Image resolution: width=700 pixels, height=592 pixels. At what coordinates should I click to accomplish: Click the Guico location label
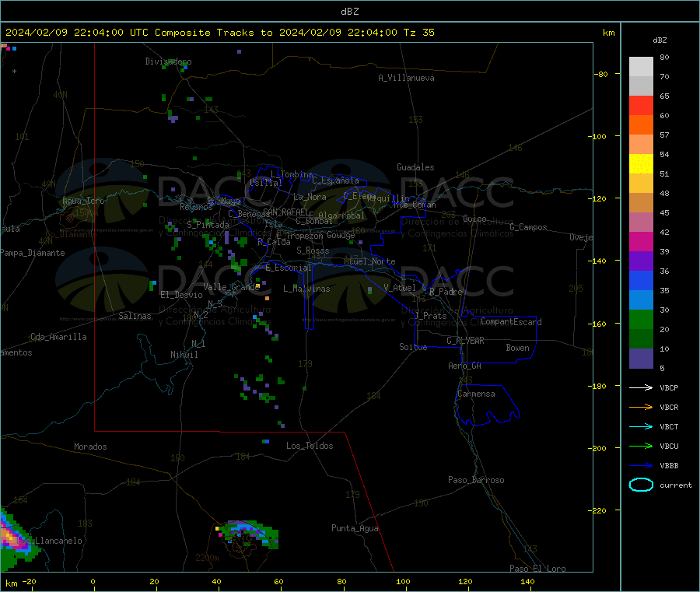[474, 219]
